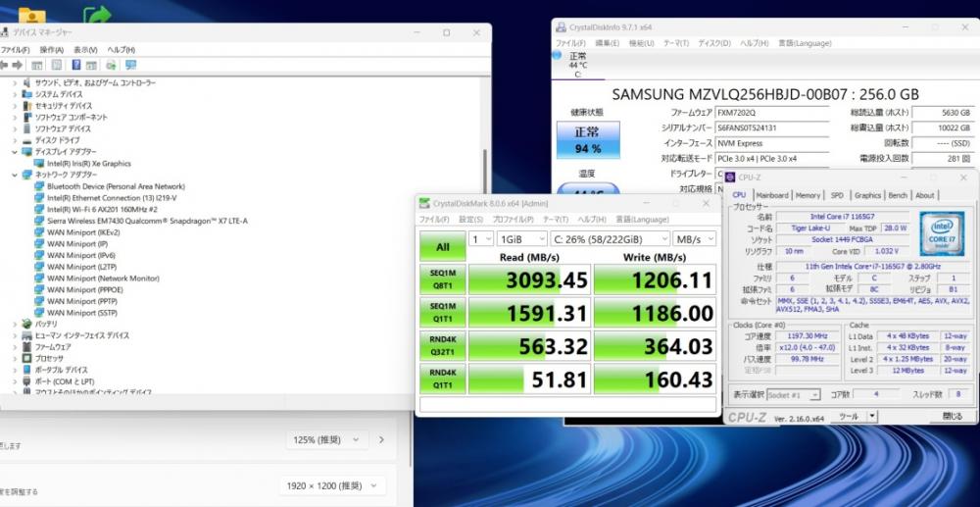This screenshot has height=507, width=980.
Task: Open the test count dropdown showing 1
Action: tap(480, 239)
